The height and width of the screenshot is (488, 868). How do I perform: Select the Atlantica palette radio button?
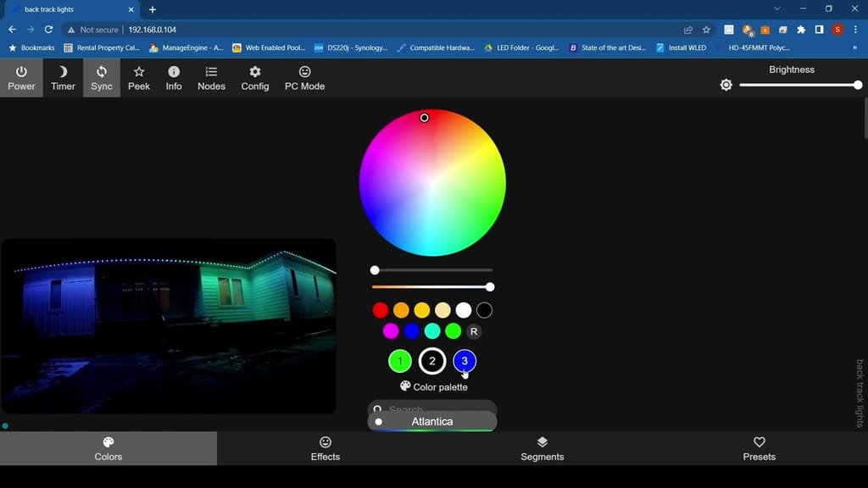point(379,422)
